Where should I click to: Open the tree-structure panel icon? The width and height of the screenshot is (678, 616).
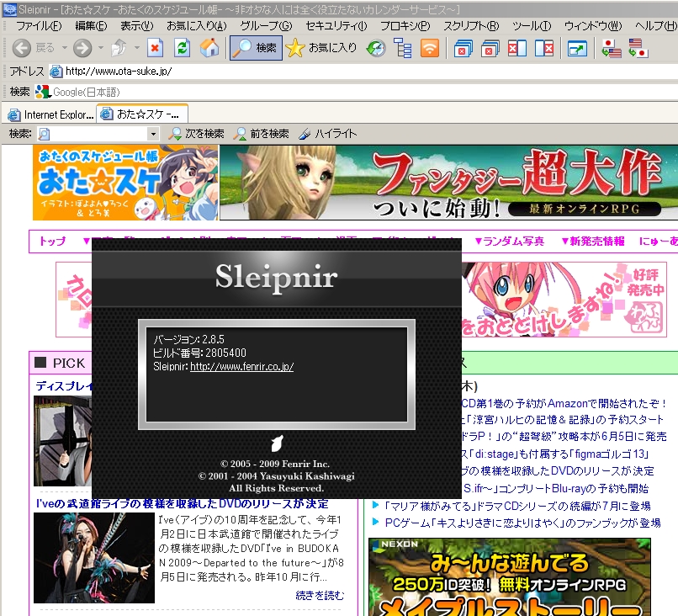click(x=403, y=48)
